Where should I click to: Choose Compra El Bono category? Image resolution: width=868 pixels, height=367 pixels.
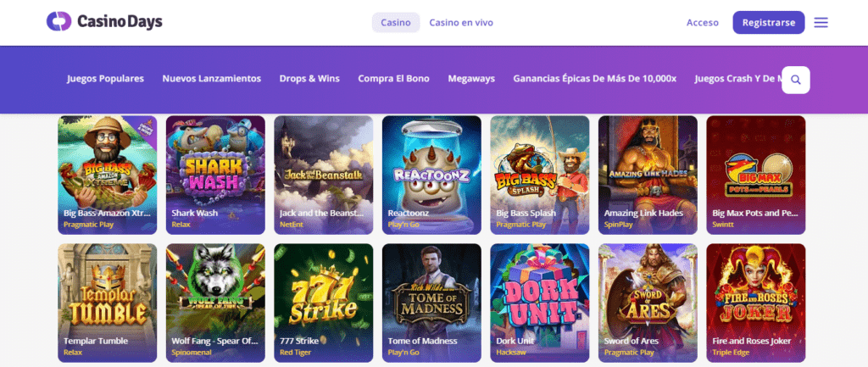pos(393,79)
